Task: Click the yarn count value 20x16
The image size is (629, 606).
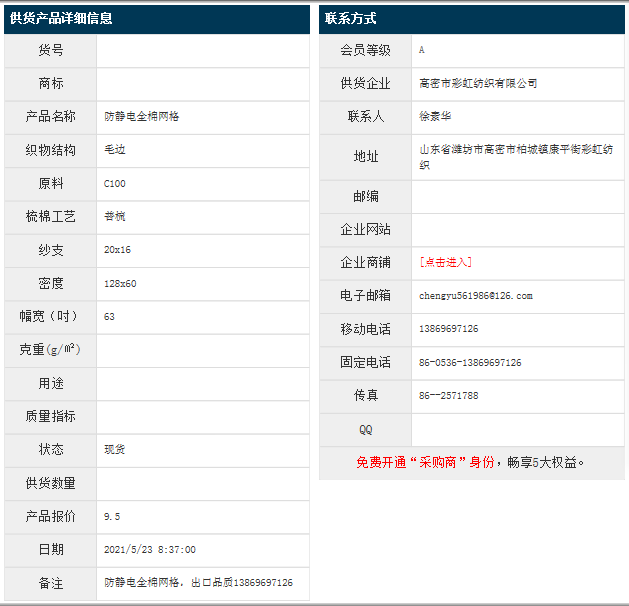Action: click(x=117, y=249)
